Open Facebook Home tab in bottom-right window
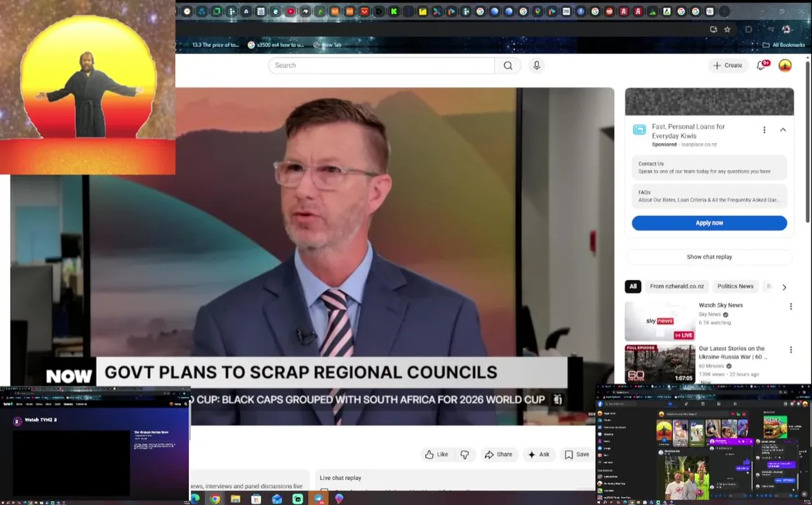Viewport: 812px width, 505px height. (x=669, y=404)
